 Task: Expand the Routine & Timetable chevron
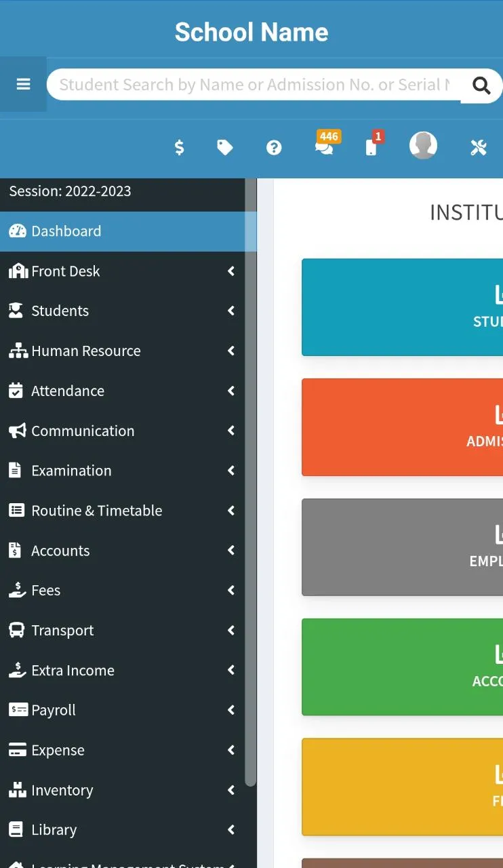(x=231, y=511)
